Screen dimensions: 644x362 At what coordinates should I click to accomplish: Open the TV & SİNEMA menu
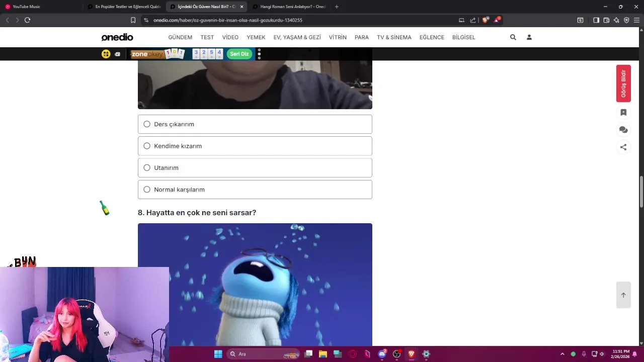[x=394, y=37]
